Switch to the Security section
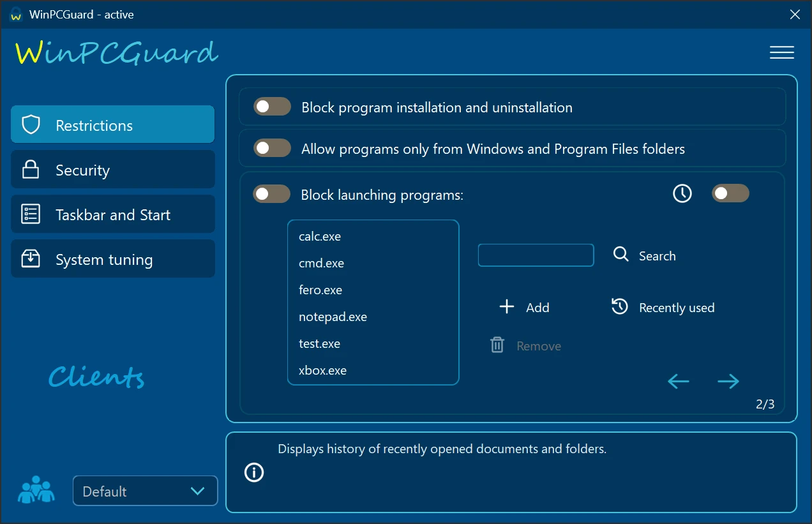Viewport: 812px width, 524px height. 112,169
